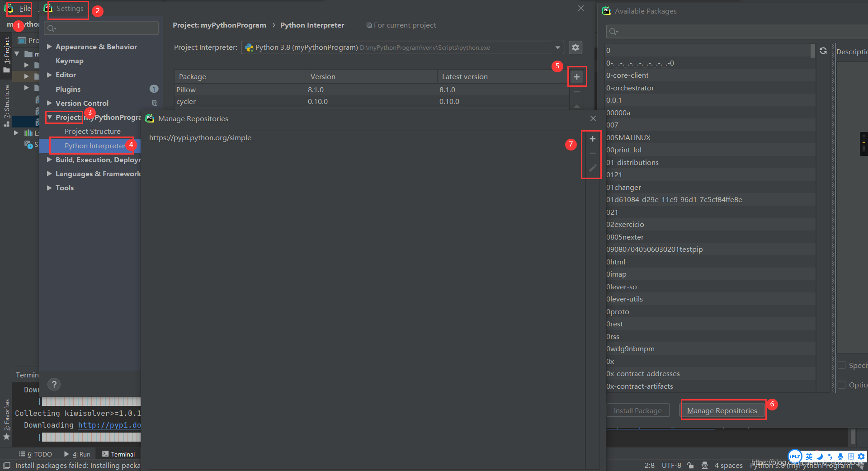
Task: Expand the Tools settings node
Action: [49, 188]
